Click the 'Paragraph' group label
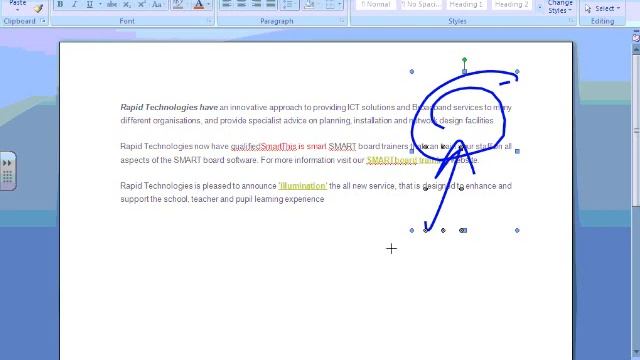The image size is (640, 360). click(x=277, y=21)
